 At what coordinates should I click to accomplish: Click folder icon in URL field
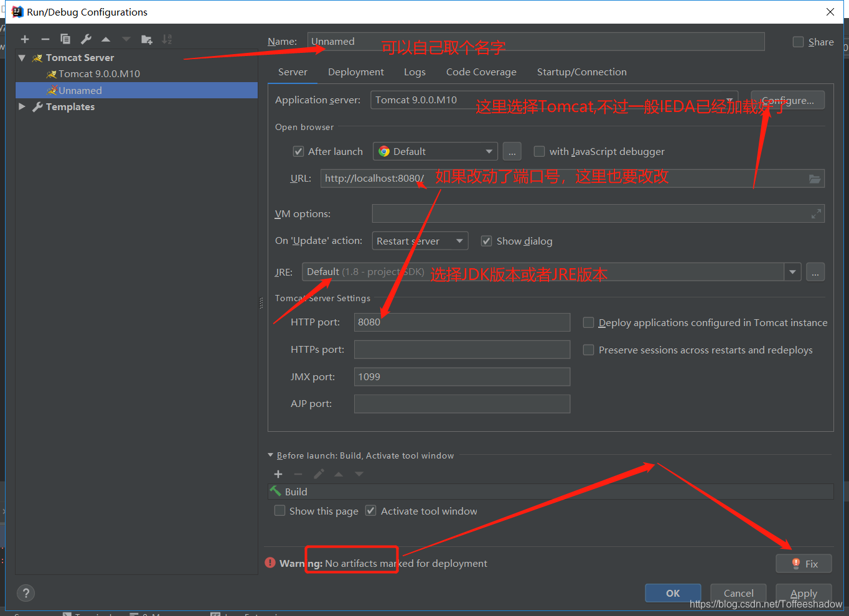pyautogui.click(x=814, y=179)
